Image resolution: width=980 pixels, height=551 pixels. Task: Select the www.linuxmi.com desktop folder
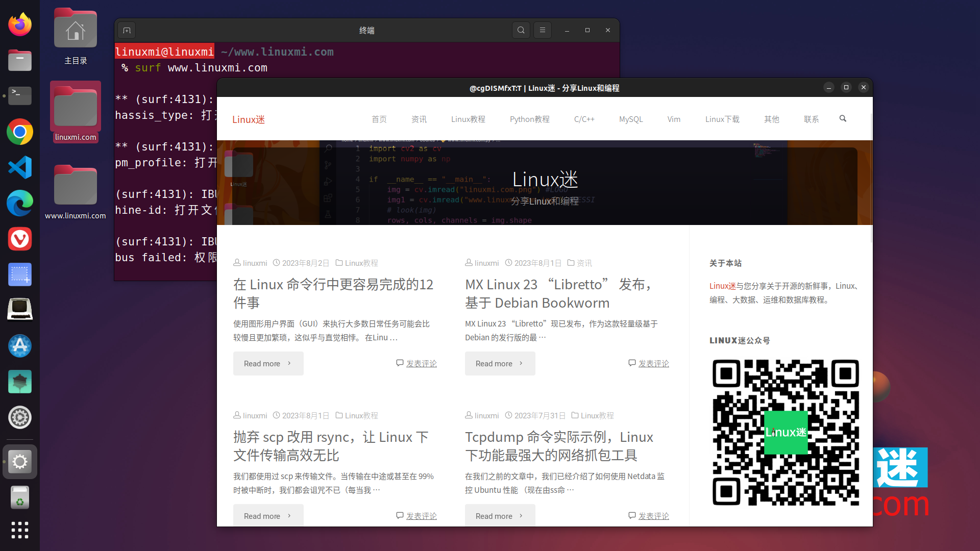[x=76, y=192]
